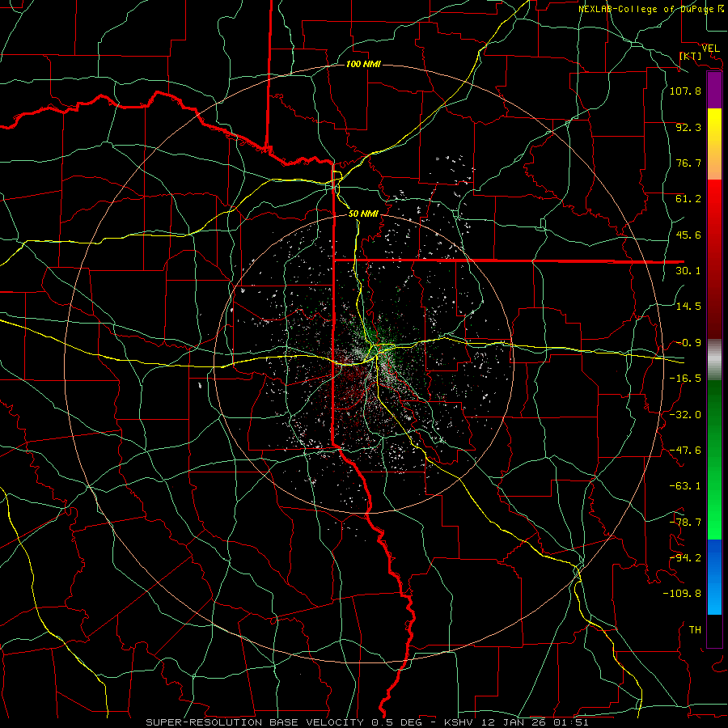Screen dimensions: 728x728
Task: Click the 76.7 legend value
Action: pyautogui.click(x=688, y=163)
